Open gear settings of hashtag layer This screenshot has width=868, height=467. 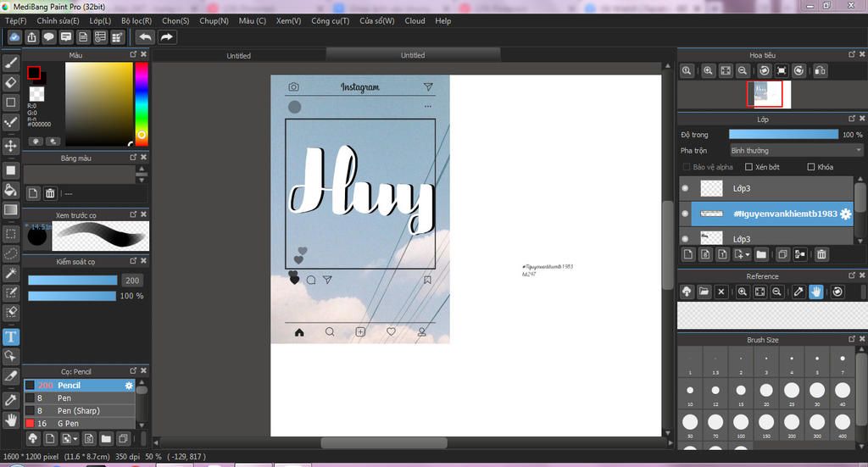[845, 214]
